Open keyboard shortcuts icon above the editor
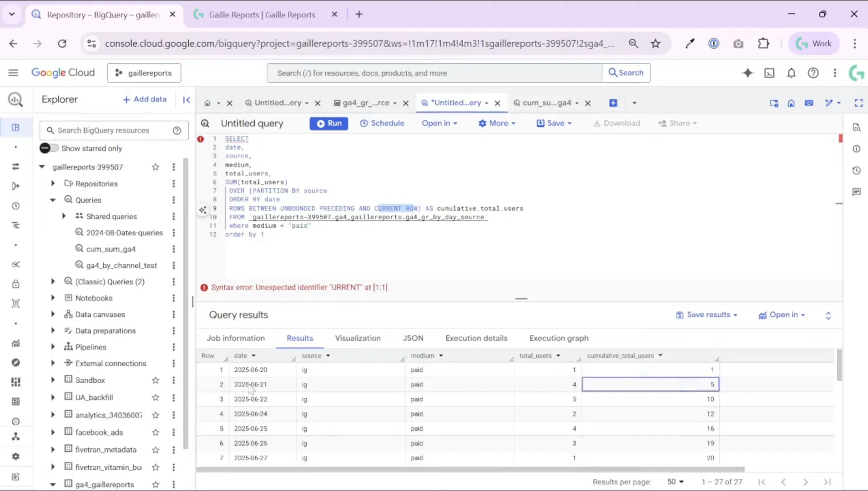This screenshot has width=868, height=491. (809, 103)
